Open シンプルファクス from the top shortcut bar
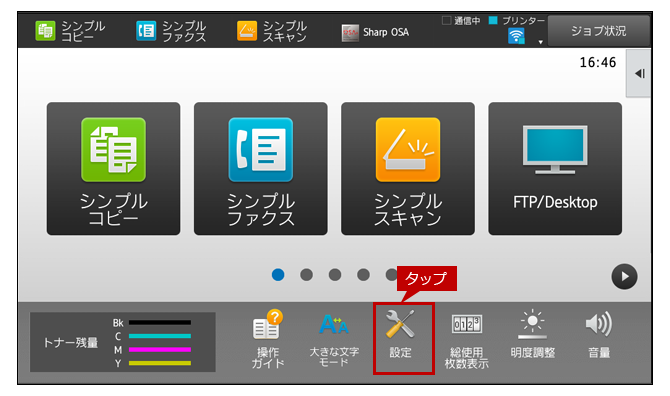670x396 pixels. (x=171, y=31)
